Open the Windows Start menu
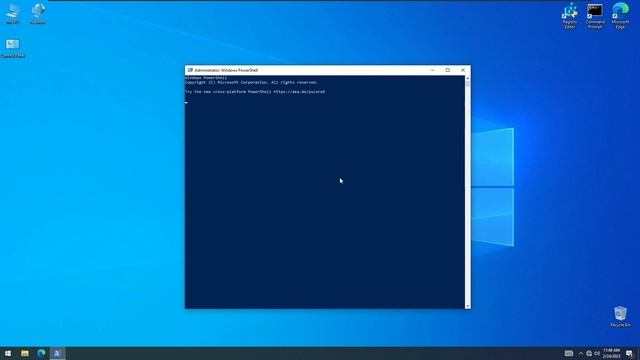The width and height of the screenshot is (640, 360). pyautogui.click(x=8, y=353)
